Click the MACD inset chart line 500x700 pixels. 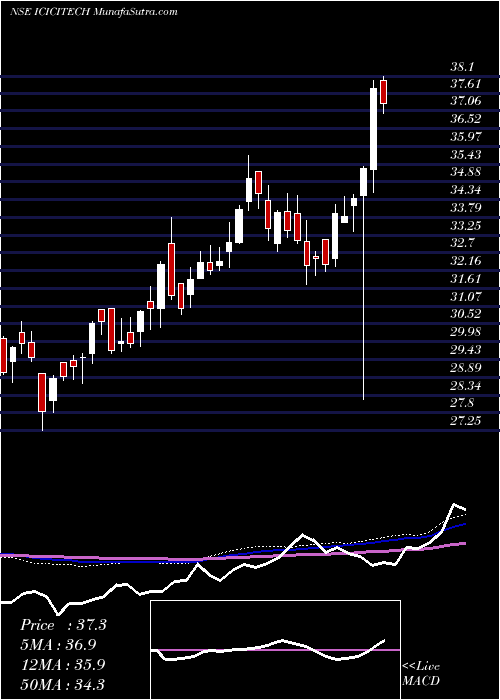(x=268, y=650)
